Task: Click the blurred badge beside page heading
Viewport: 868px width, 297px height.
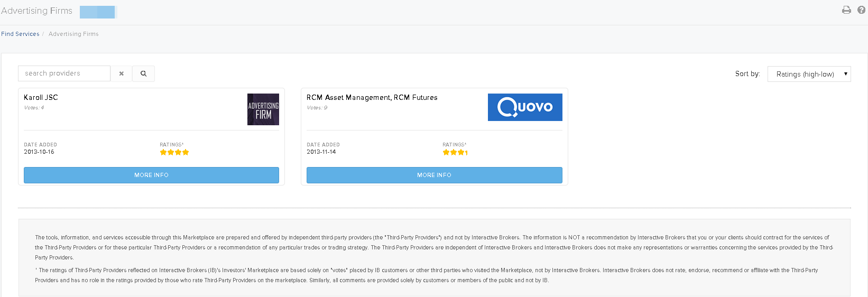Action: tap(98, 12)
